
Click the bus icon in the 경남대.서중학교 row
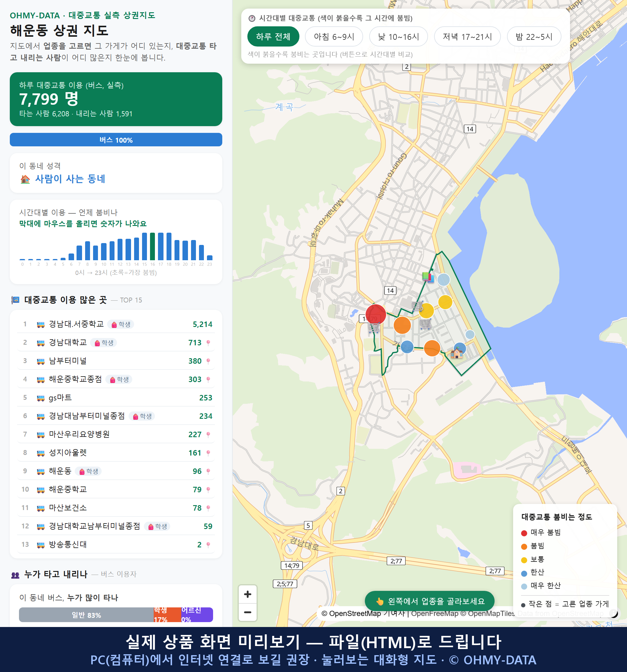coord(40,325)
